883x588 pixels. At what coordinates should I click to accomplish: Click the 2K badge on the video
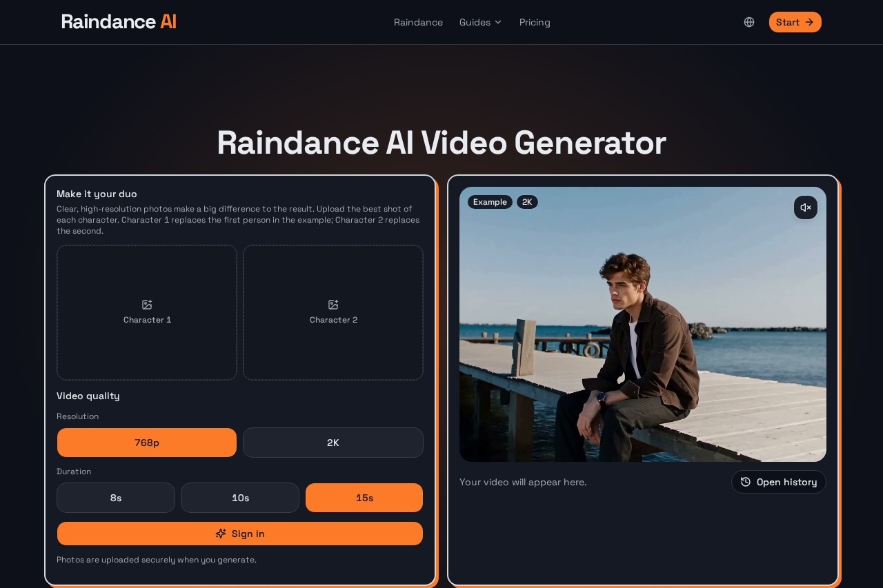pyautogui.click(x=527, y=202)
